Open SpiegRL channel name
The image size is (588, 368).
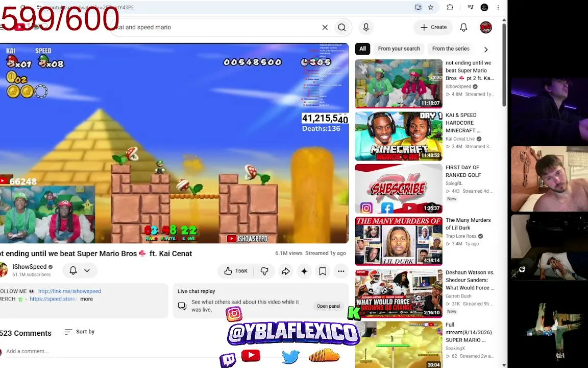pos(454,183)
